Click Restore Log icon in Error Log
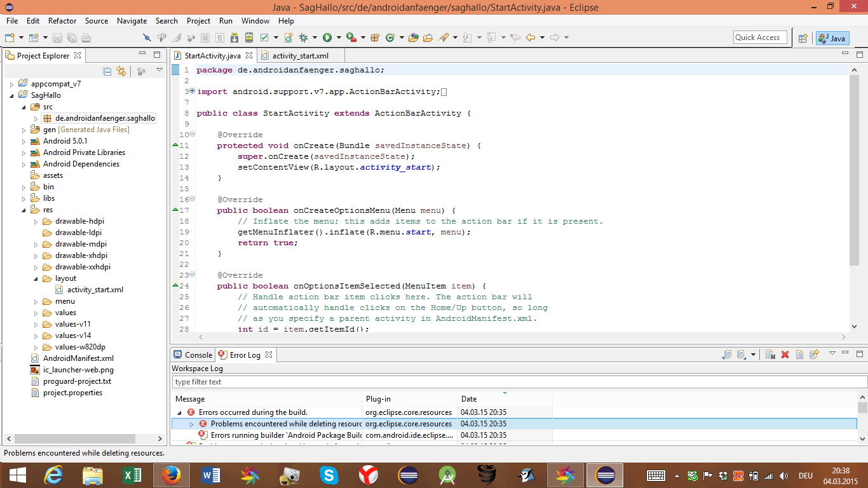Image resolution: width=868 pixels, height=488 pixels. pos(814,355)
